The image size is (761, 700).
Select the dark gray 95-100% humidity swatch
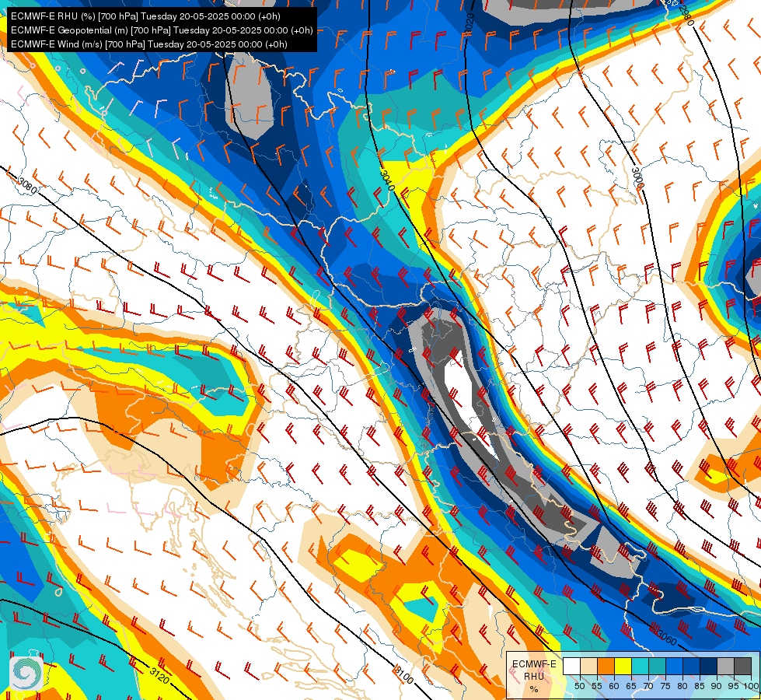click(x=742, y=666)
